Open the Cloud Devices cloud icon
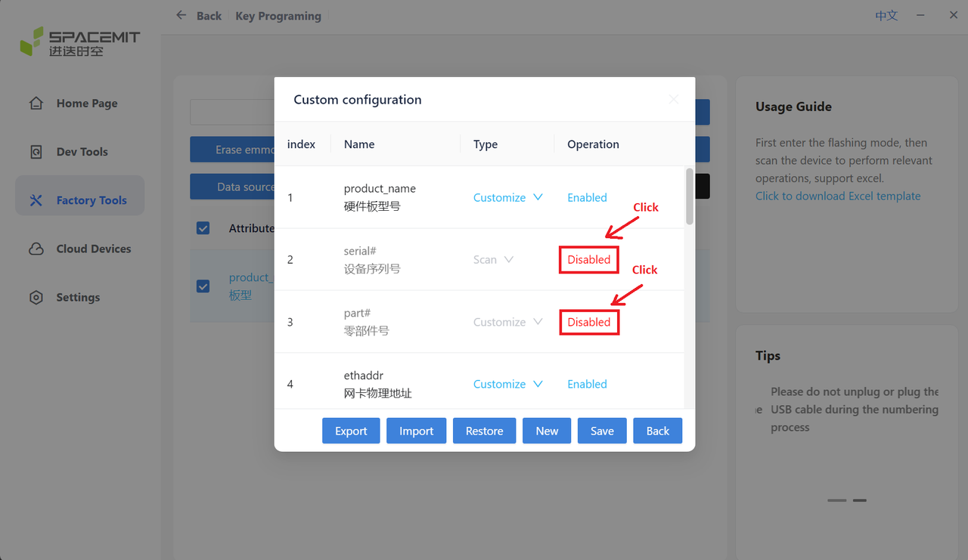 pos(36,249)
